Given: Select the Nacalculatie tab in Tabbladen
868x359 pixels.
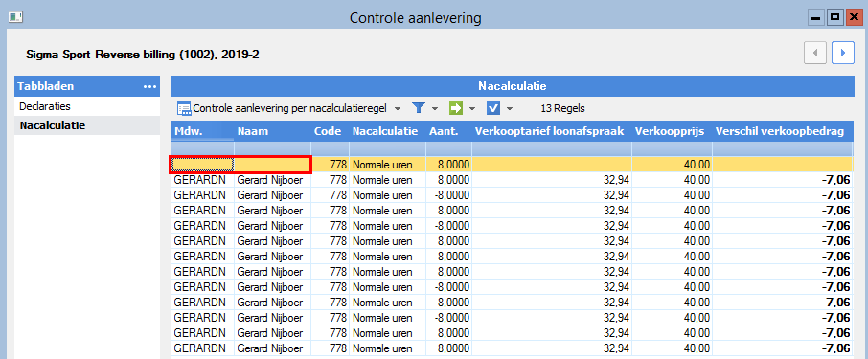Looking at the screenshot, I should (87, 125).
